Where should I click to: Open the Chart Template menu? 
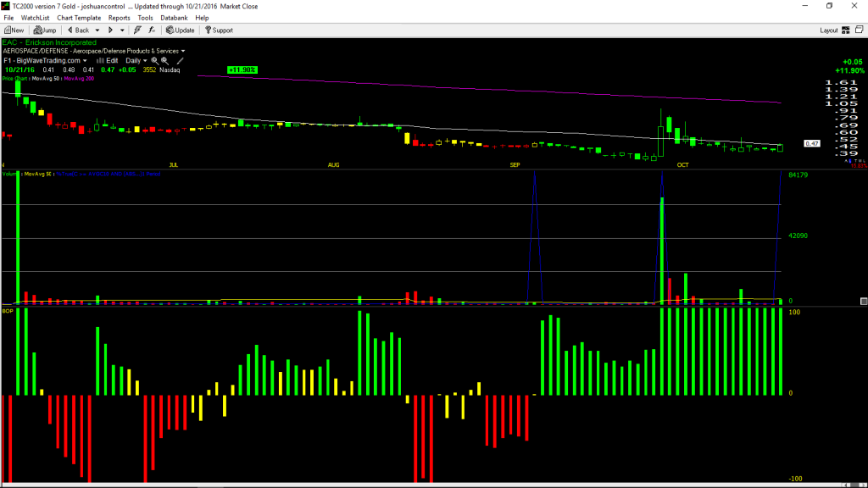coord(79,18)
